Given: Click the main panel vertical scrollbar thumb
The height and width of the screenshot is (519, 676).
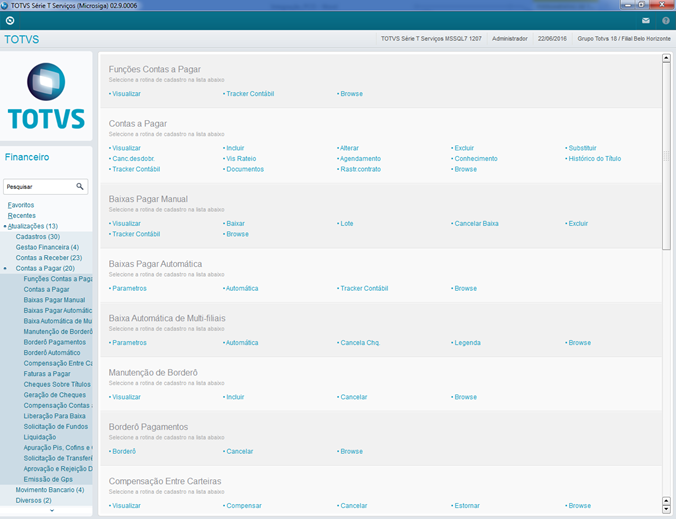Looking at the screenshot, I should pos(666,156).
